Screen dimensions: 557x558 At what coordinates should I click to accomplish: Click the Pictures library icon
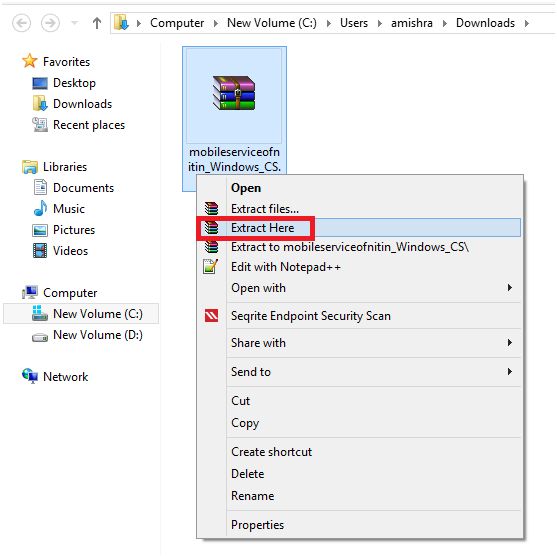click(x=40, y=230)
